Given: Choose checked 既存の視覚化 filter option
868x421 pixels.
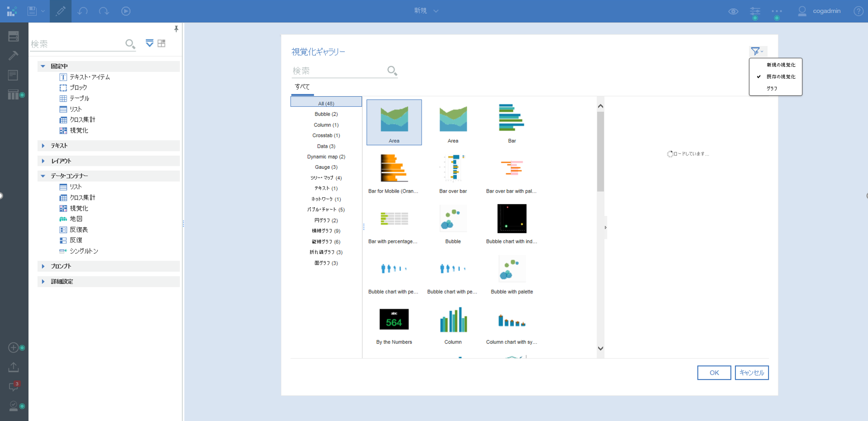Looking at the screenshot, I should click(x=776, y=77).
